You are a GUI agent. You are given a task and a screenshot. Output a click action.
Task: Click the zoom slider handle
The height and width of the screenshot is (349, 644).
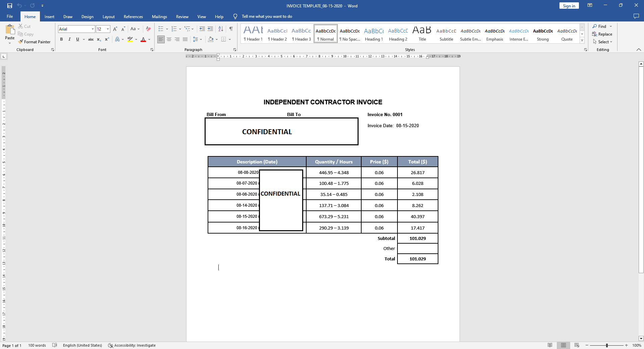(x=607, y=345)
